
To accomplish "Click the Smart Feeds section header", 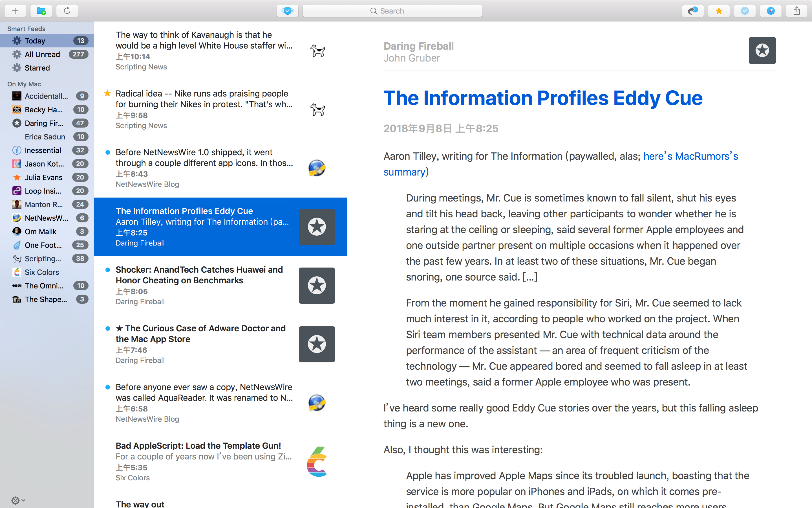I will pos(26,29).
